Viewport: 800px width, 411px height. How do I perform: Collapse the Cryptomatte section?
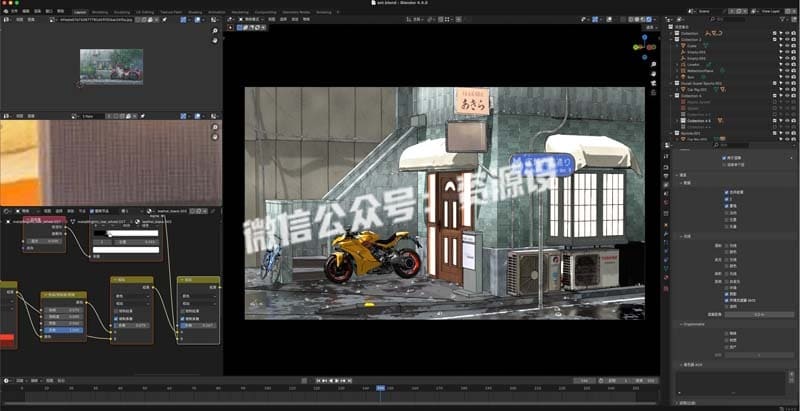691,324
